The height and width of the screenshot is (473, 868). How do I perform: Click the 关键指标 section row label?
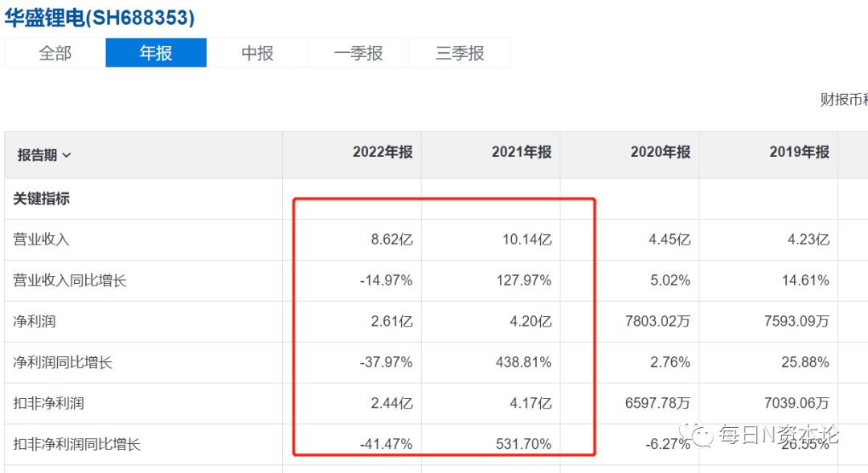pos(42,198)
